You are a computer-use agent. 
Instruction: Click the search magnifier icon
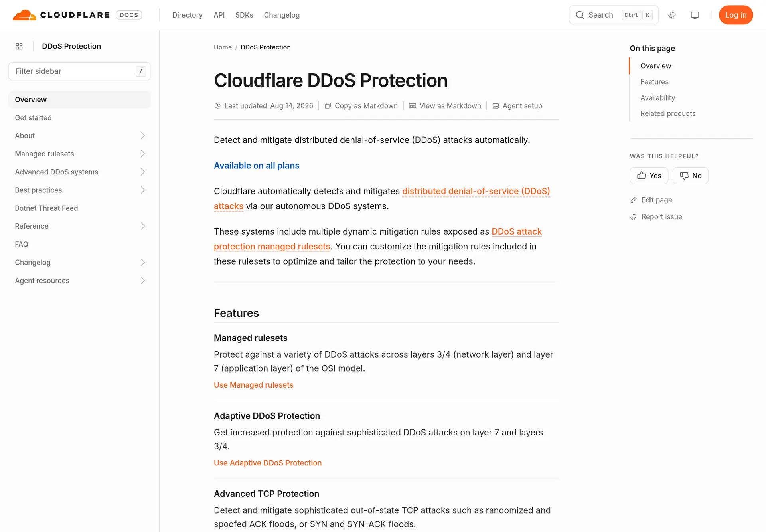pyautogui.click(x=580, y=15)
